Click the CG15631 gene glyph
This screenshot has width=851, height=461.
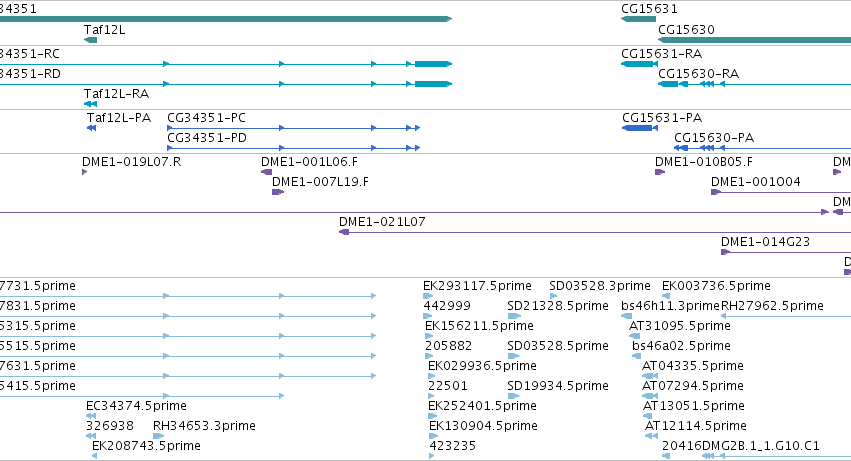pyautogui.click(x=638, y=19)
